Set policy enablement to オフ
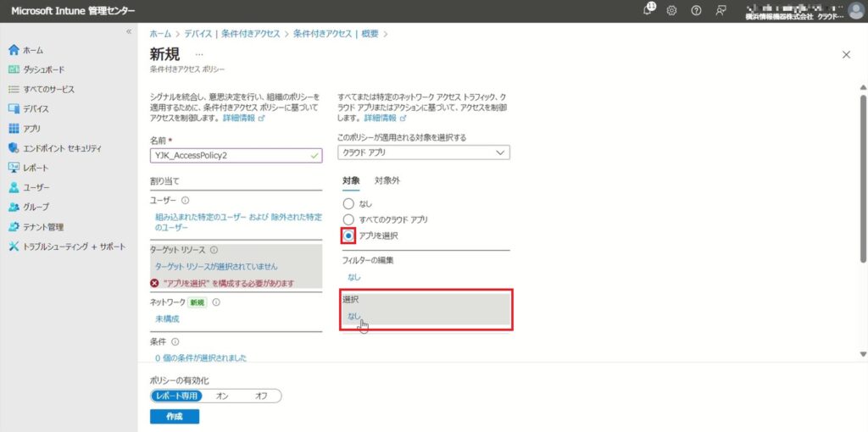The height and width of the screenshot is (432, 868). pyautogui.click(x=261, y=396)
